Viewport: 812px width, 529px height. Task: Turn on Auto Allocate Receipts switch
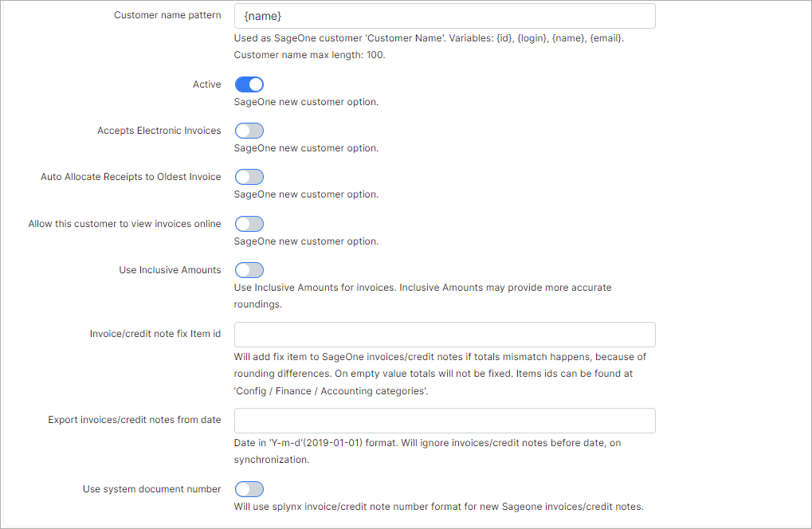pos(249,177)
